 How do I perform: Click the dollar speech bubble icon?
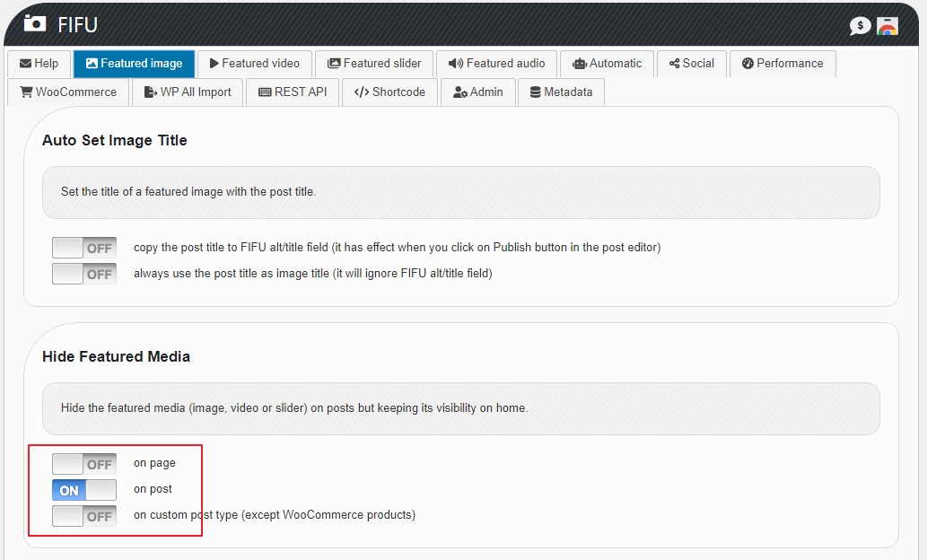860,26
